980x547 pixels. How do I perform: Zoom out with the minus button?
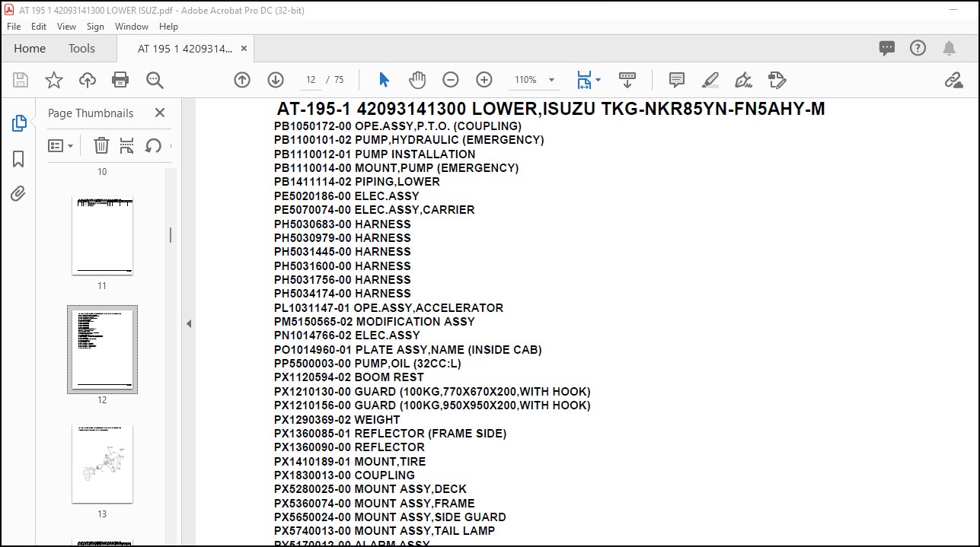[451, 80]
